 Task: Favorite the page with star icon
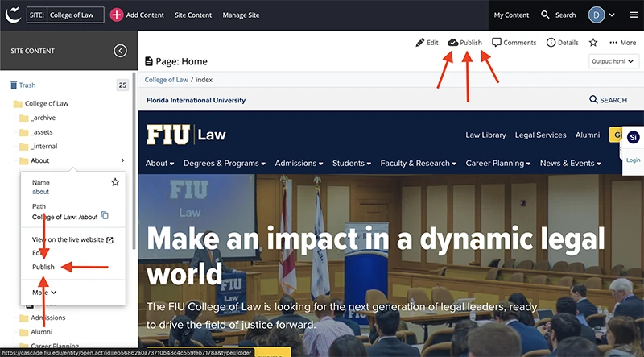(593, 42)
